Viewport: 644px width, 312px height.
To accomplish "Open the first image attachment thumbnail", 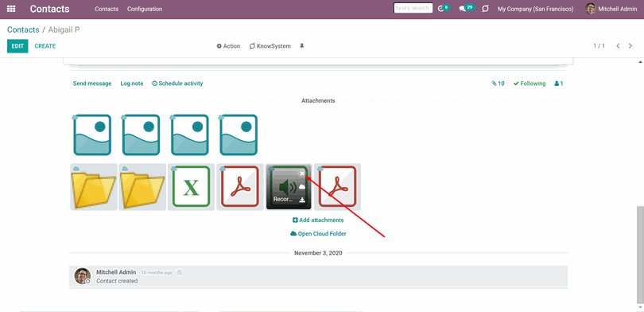I will [x=92, y=135].
